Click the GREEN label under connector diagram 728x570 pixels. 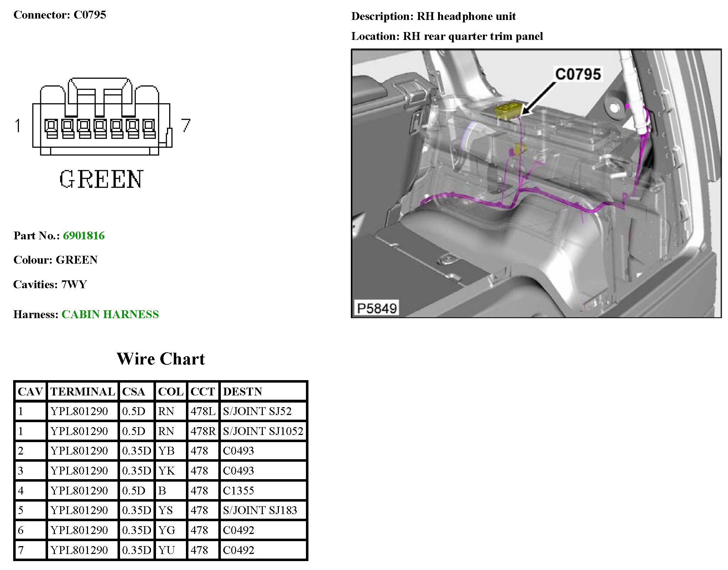[101, 179]
